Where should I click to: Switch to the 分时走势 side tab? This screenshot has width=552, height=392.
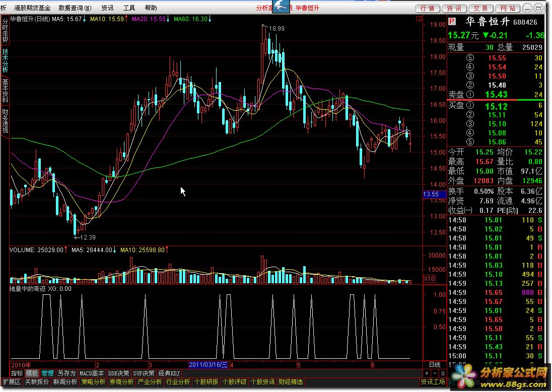[x=5, y=30]
